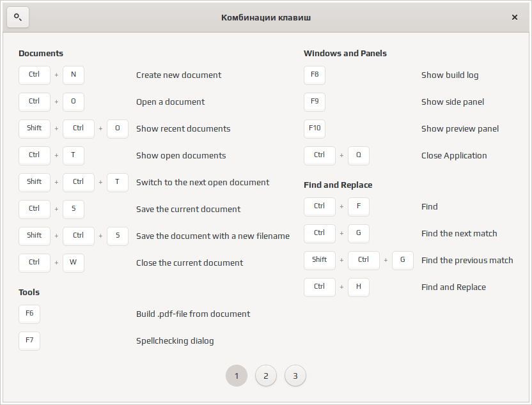The image size is (532, 405).
Task: Switch to shortcuts page 2
Action: click(x=266, y=376)
